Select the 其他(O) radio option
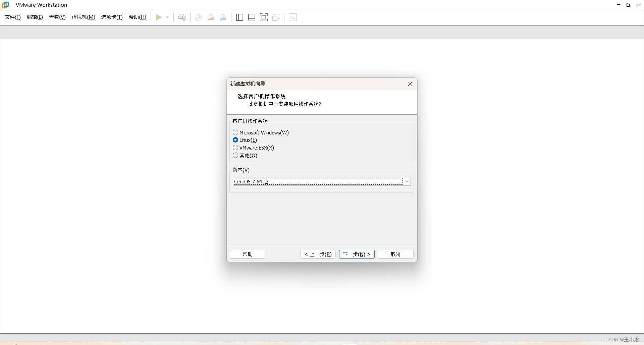The image size is (644, 345). pos(245,156)
